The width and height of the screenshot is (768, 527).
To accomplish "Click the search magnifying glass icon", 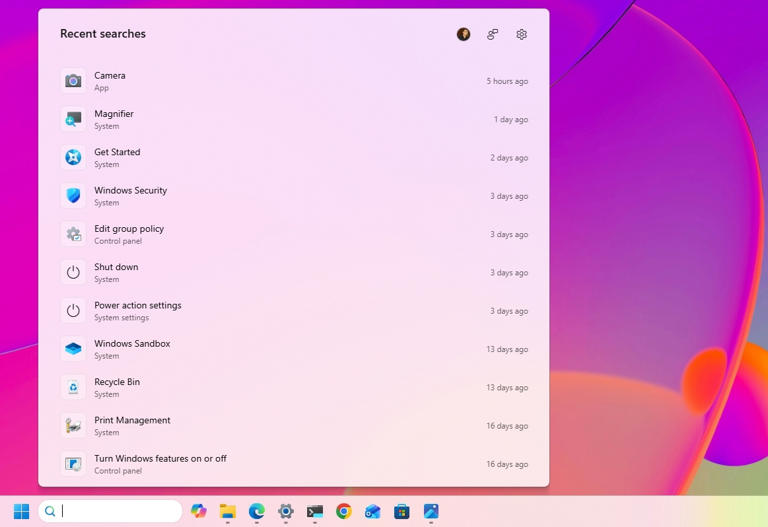I will coord(50,511).
